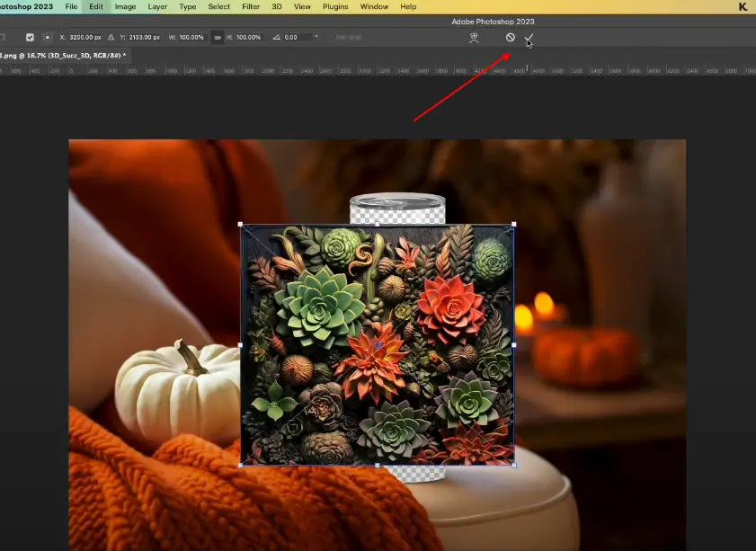The height and width of the screenshot is (551, 756).
Task: Commit transform with the checkmark icon
Action: point(529,38)
